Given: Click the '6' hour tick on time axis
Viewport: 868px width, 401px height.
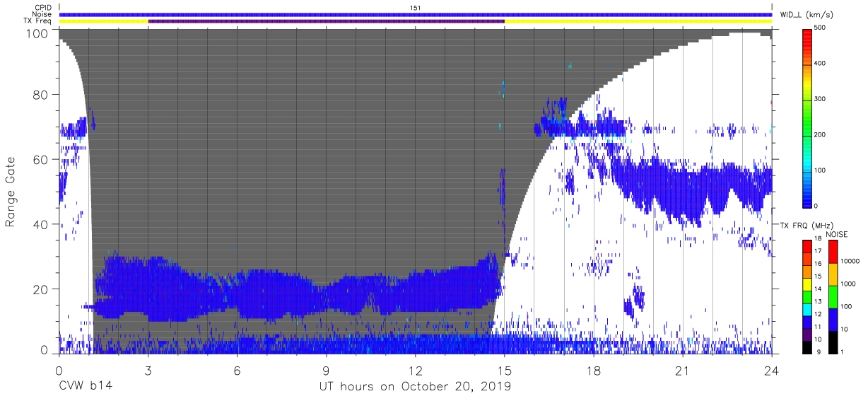Looking at the screenshot, I should (237, 370).
